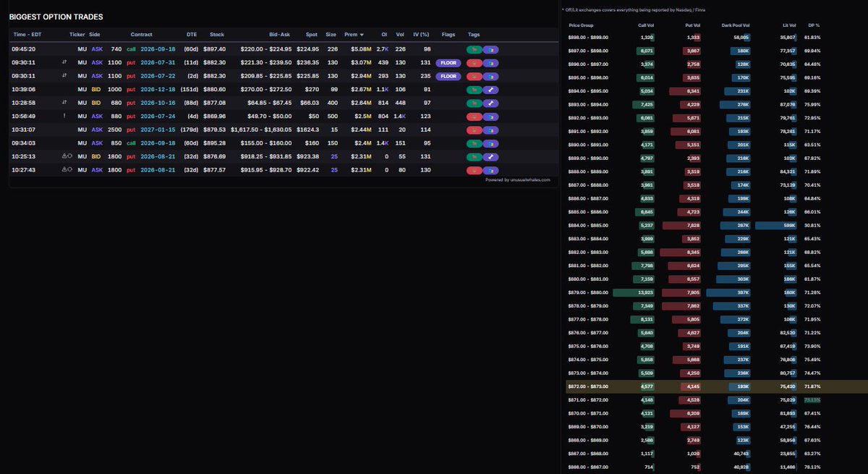Click the MU ticker in the 10:56:49 row
Viewport: 868px width, 474px height.
pyautogui.click(x=82, y=117)
